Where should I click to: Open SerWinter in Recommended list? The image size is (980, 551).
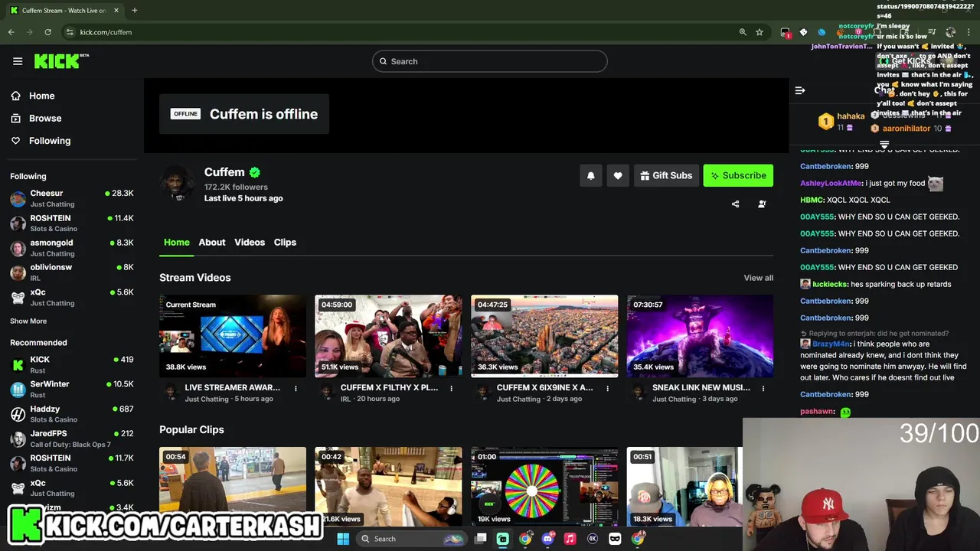pos(72,389)
